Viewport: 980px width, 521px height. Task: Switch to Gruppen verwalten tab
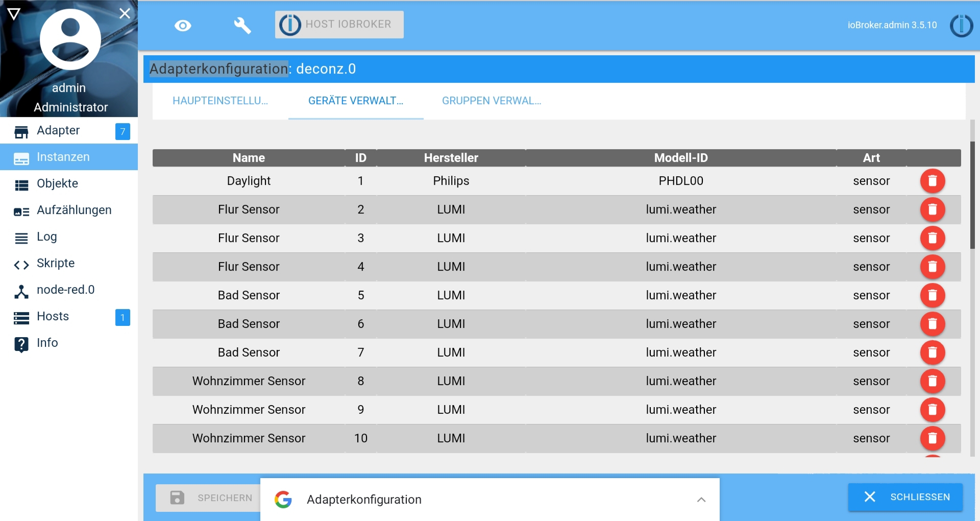coord(492,101)
